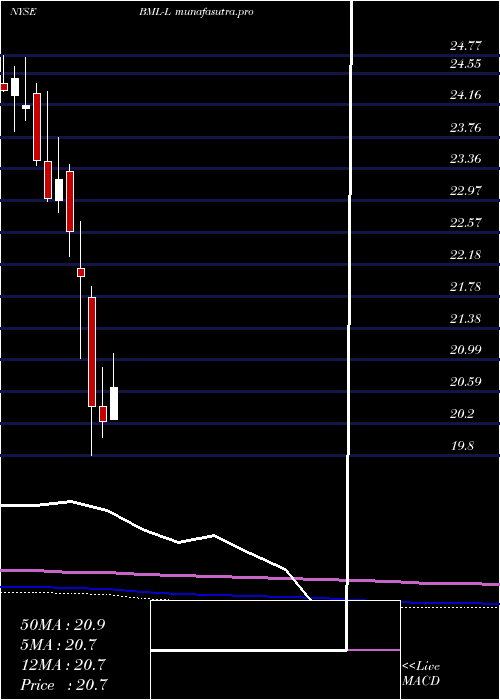Viewport: 500px width, 700px height.
Task: Select the small red candlestick at 22.18
Action: (x=81, y=272)
